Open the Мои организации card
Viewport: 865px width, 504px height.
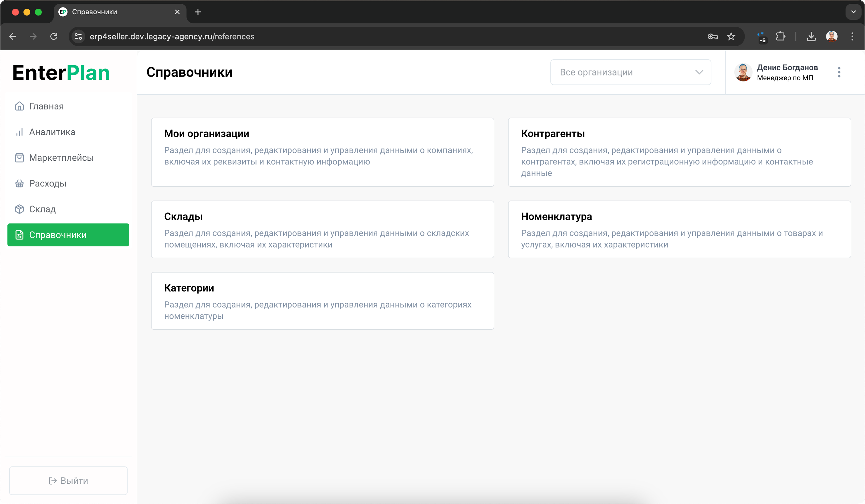pyautogui.click(x=322, y=152)
